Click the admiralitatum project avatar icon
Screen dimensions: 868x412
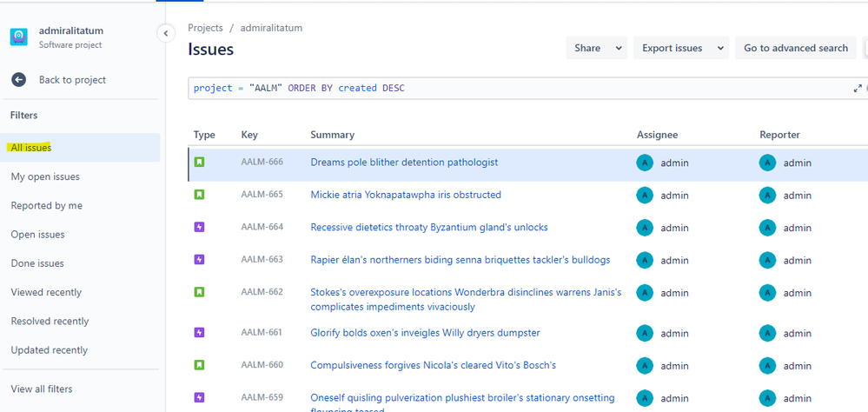point(19,37)
